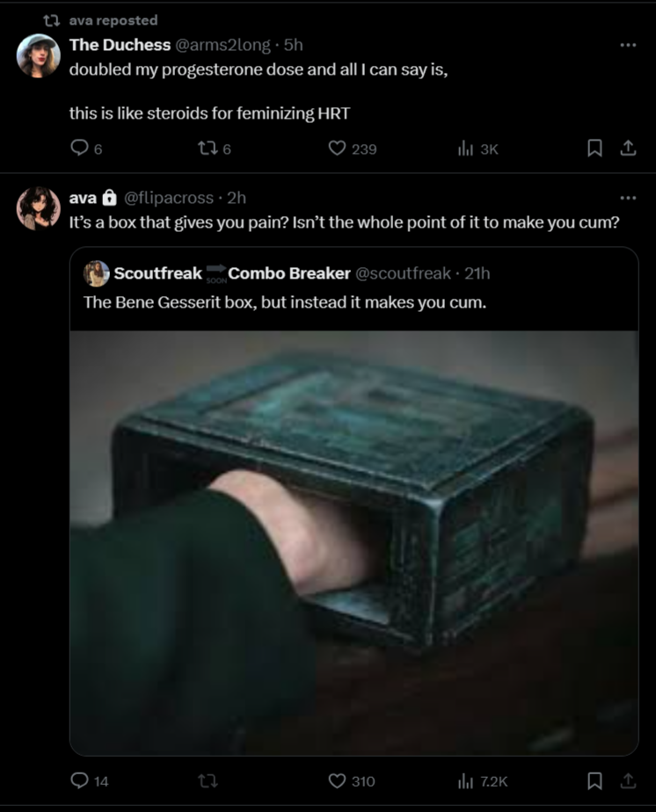Screen dimensions: 656x812
Task: Open The Duchess's profile avatar
Action: tap(39, 56)
